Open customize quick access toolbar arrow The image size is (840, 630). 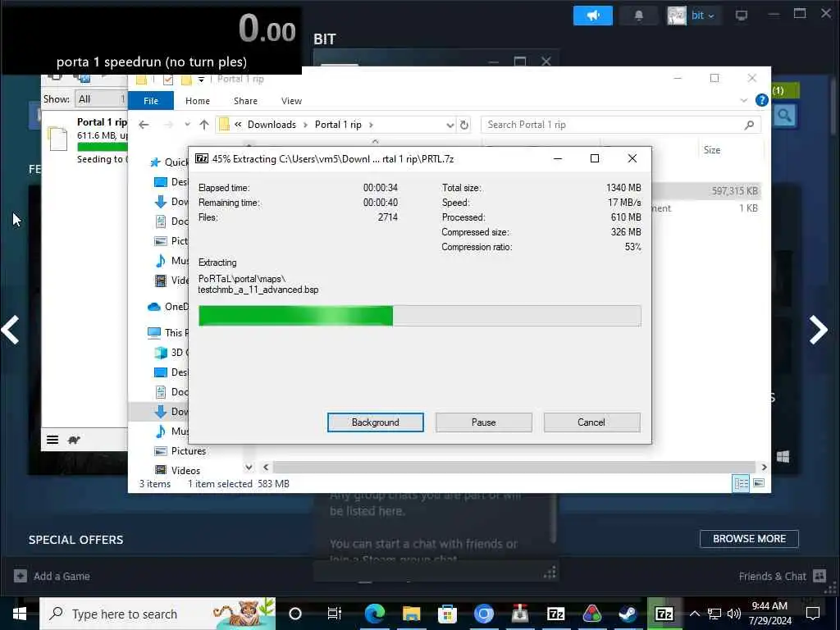201,80
